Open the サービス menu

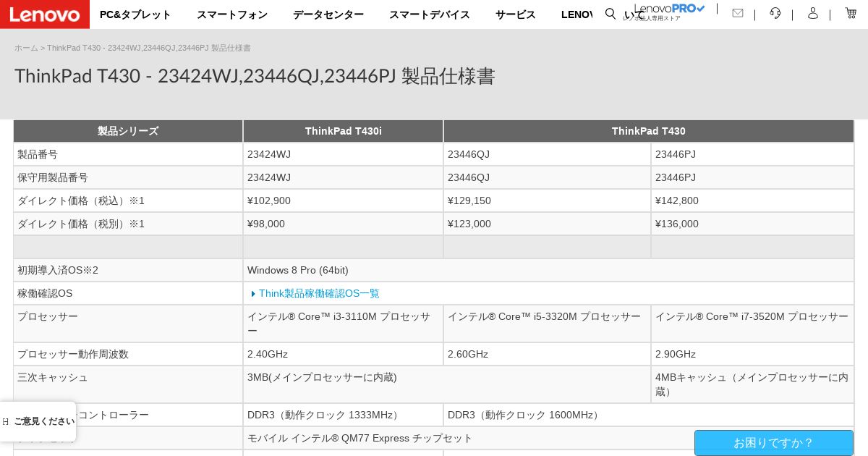(x=516, y=14)
